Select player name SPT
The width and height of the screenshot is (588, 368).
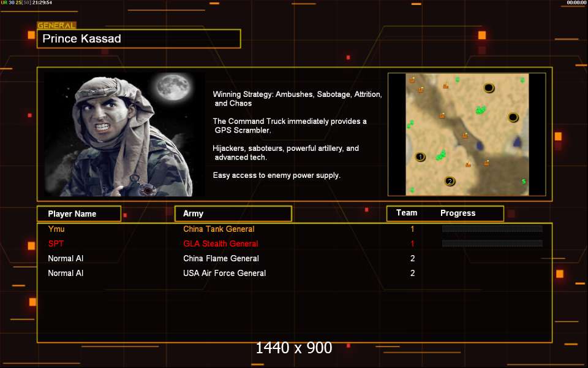pos(56,243)
